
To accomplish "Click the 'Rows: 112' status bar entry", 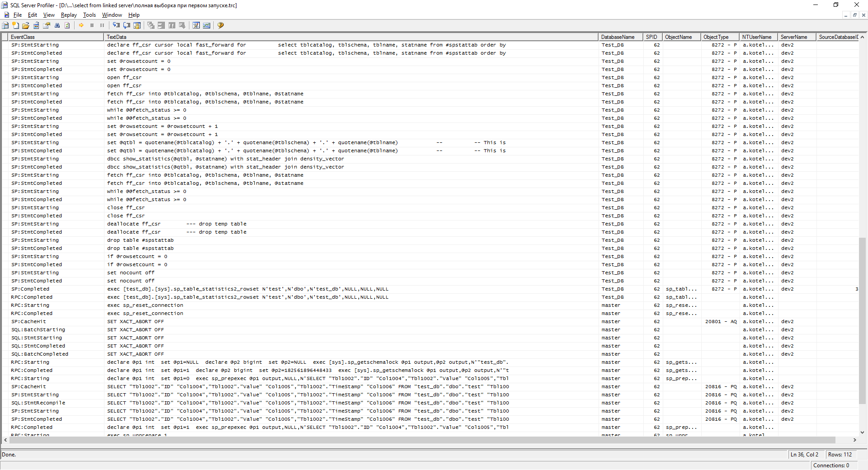I will (x=840, y=455).
